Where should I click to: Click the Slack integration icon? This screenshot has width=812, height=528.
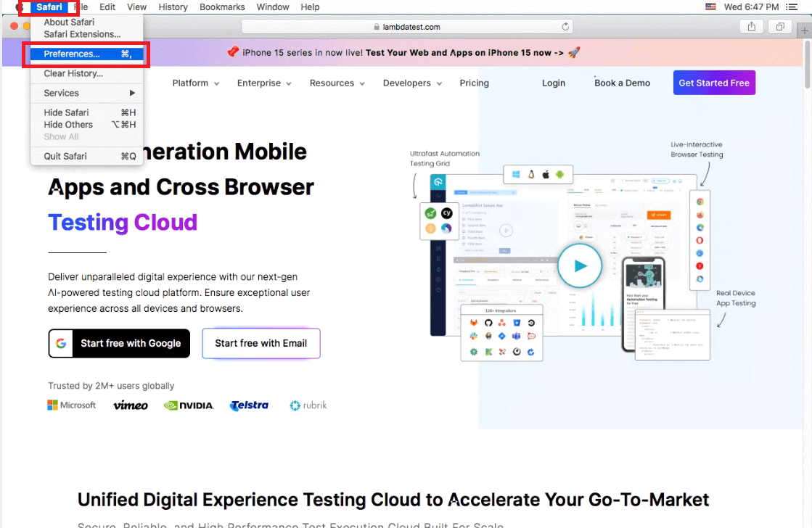click(x=473, y=336)
